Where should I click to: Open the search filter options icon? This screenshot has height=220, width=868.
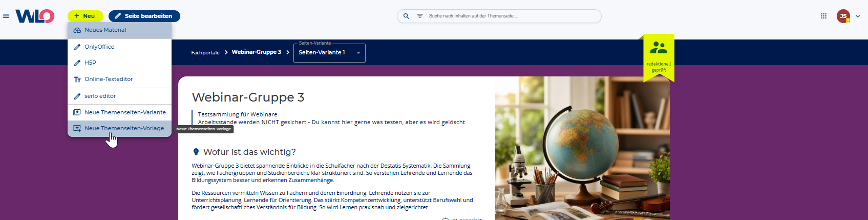[x=420, y=16]
